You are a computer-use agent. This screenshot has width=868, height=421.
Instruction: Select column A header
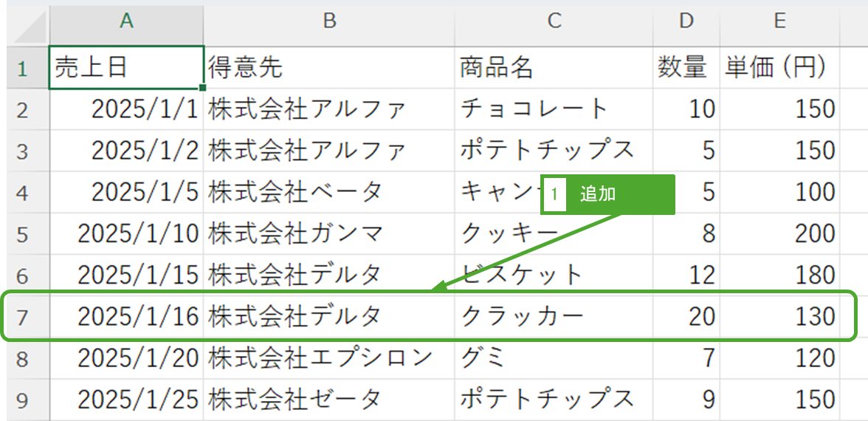click(x=126, y=21)
